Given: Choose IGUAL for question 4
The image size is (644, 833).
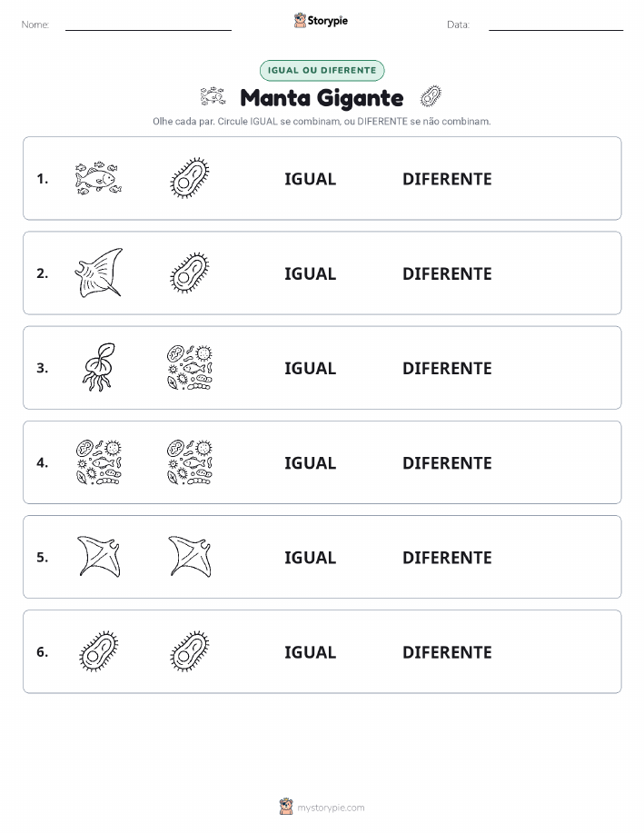Looking at the screenshot, I should tap(311, 462).
